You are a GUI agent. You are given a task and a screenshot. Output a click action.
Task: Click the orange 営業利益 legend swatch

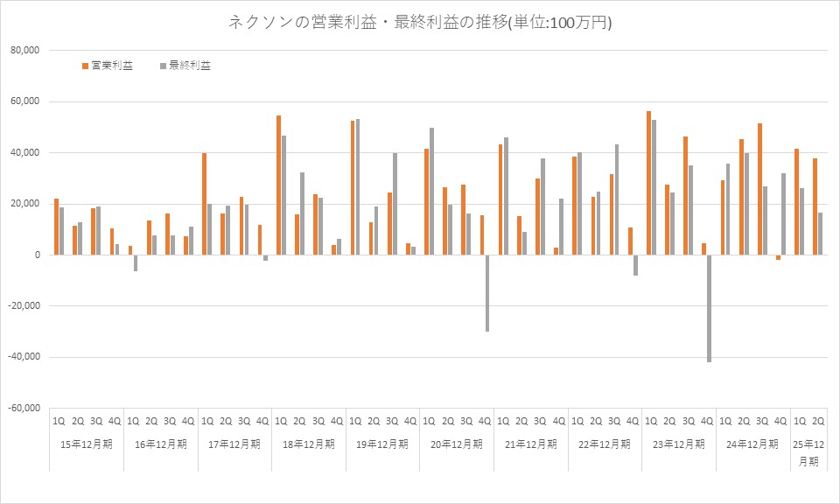(x=85, y=66)
